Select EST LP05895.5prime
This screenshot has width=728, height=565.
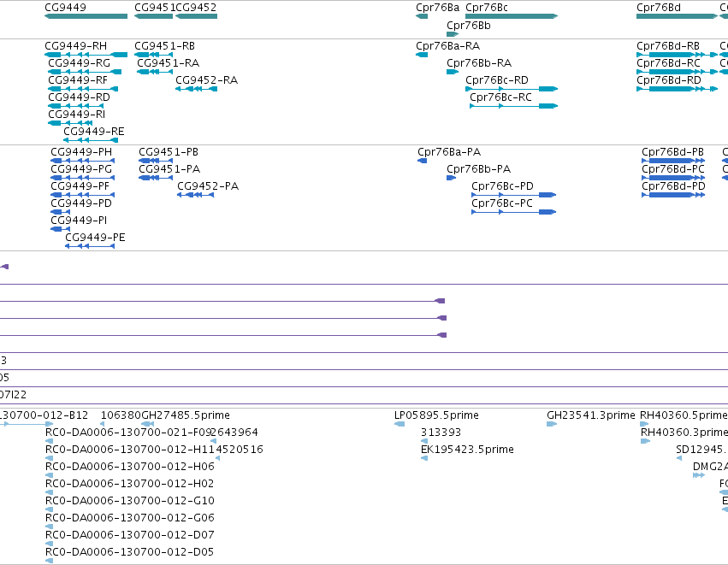436,415
